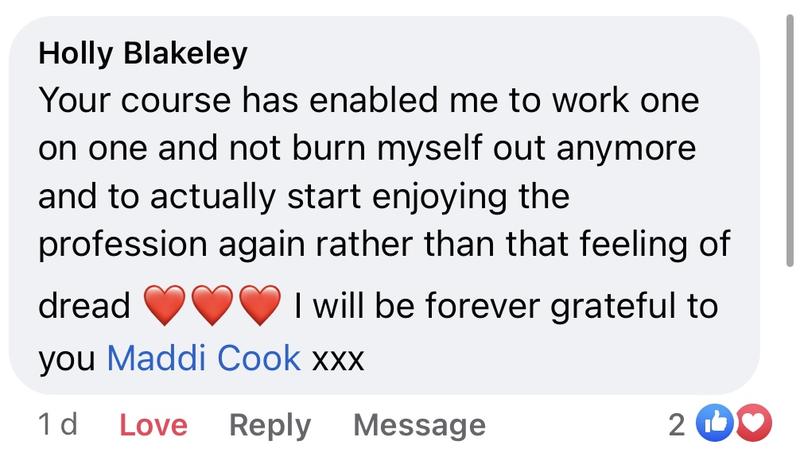Click the first heart emoji after "dread"

tap(165, 306)
